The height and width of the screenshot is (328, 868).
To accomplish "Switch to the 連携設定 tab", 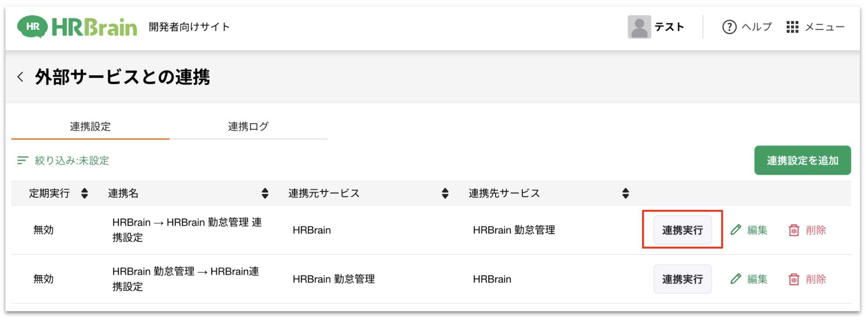I will 90,127.
